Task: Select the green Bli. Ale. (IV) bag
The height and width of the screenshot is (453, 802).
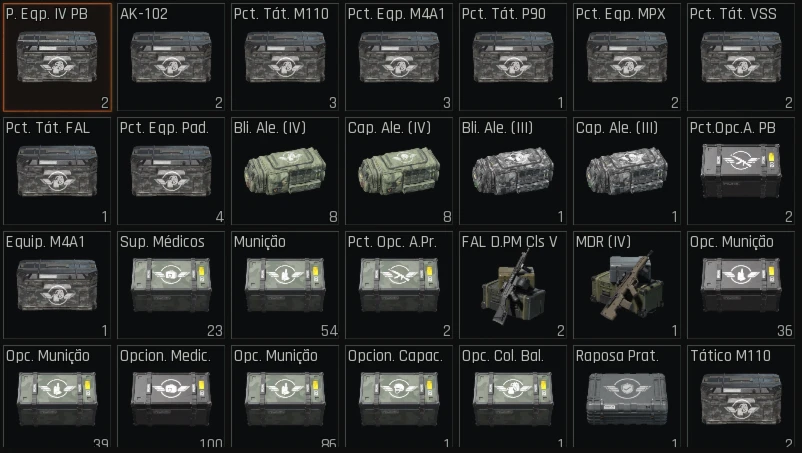Action: (x=285, y=171)
